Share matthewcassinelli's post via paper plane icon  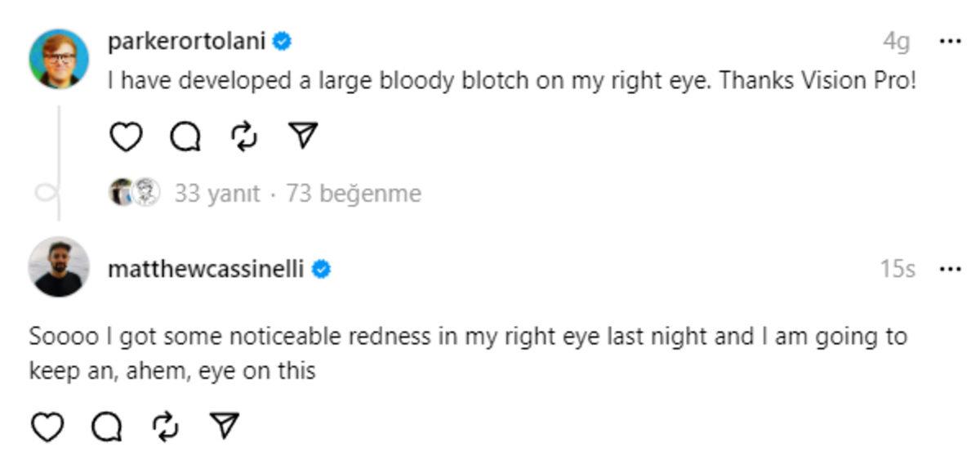coord(225,426)
